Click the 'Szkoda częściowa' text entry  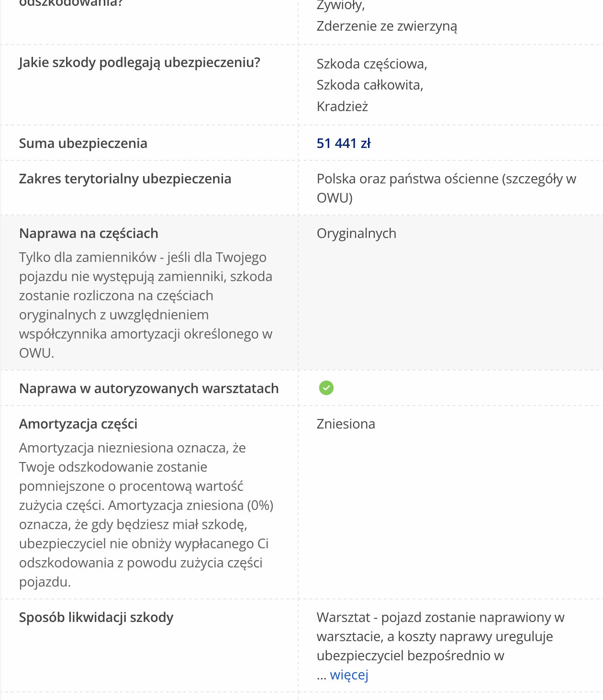click(371, 64)
